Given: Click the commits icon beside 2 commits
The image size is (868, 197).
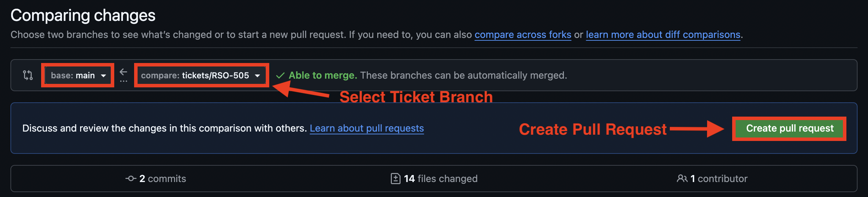Looking at the screenshot, I should click(x=131, y=179).
